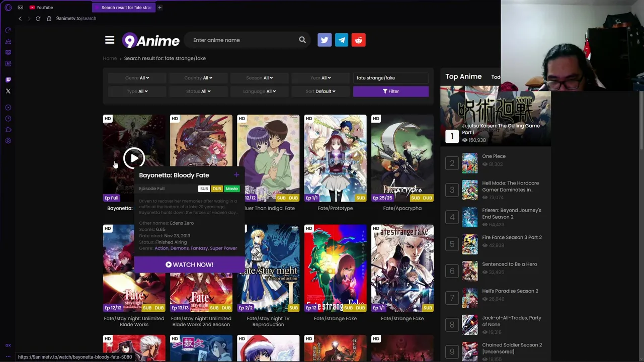The width and height of the screenshot is (644, 362).
Task: Open extensions from the sidebar
Action: pos(8,130)
